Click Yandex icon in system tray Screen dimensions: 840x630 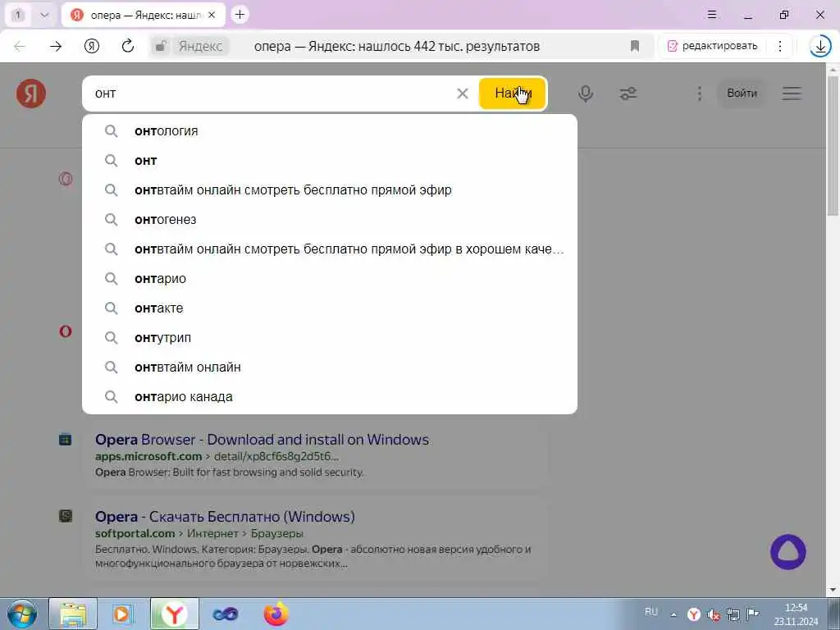[x=694, y=614]
